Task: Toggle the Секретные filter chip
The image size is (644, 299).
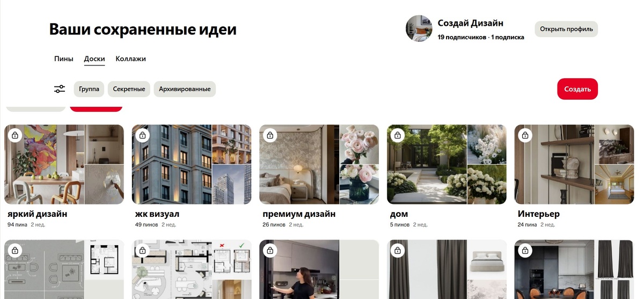Action: coord(129,89)
